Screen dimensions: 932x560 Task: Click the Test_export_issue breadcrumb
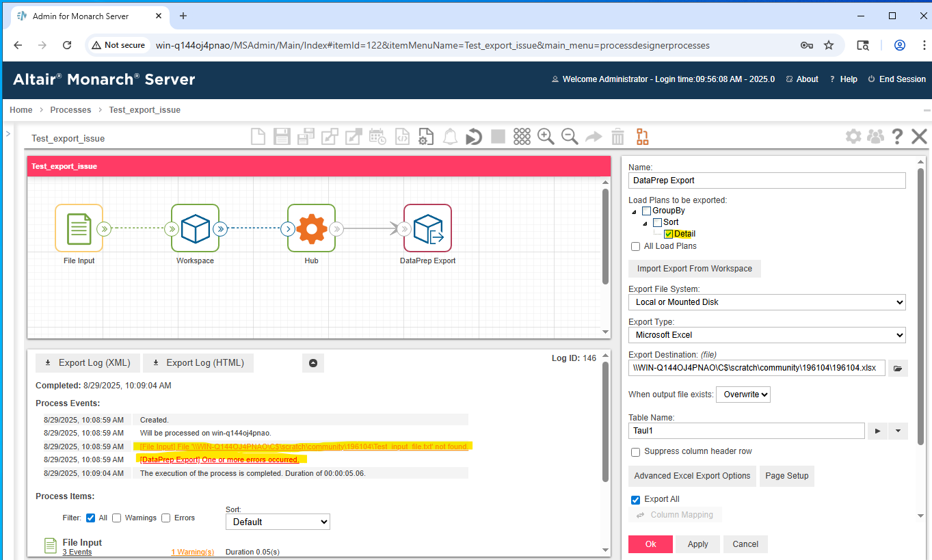coord(145,109)
